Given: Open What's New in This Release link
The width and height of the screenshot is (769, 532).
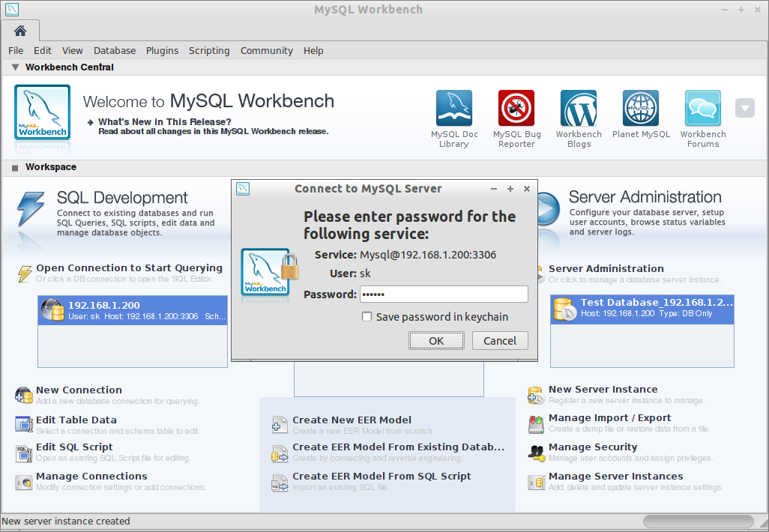Looking at the screenshot, I should pyautogui.click(x=164, y=121).
